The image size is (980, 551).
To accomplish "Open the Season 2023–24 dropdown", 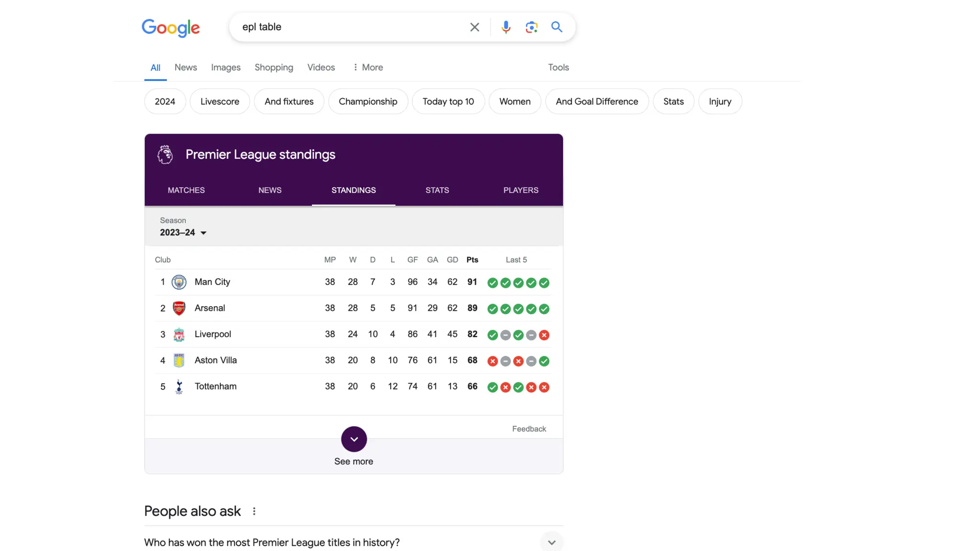I will click(183, 232).
